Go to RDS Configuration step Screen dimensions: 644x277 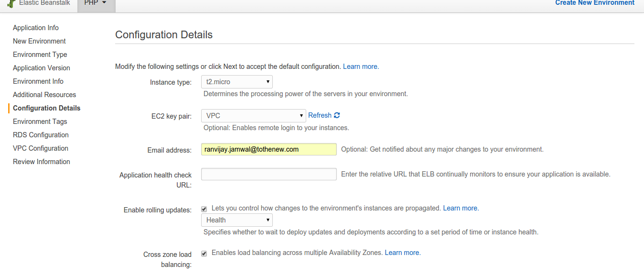(41, 135)
